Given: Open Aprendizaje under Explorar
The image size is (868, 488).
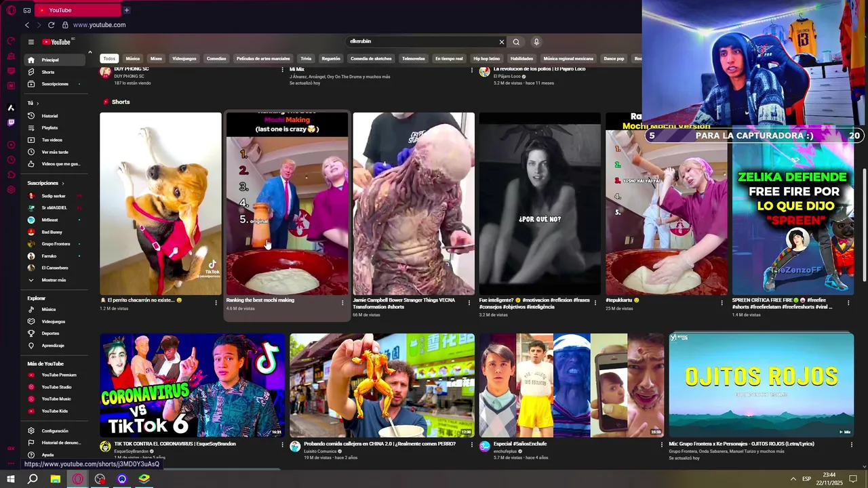Looking at the screenshot, I should (54, 346).
